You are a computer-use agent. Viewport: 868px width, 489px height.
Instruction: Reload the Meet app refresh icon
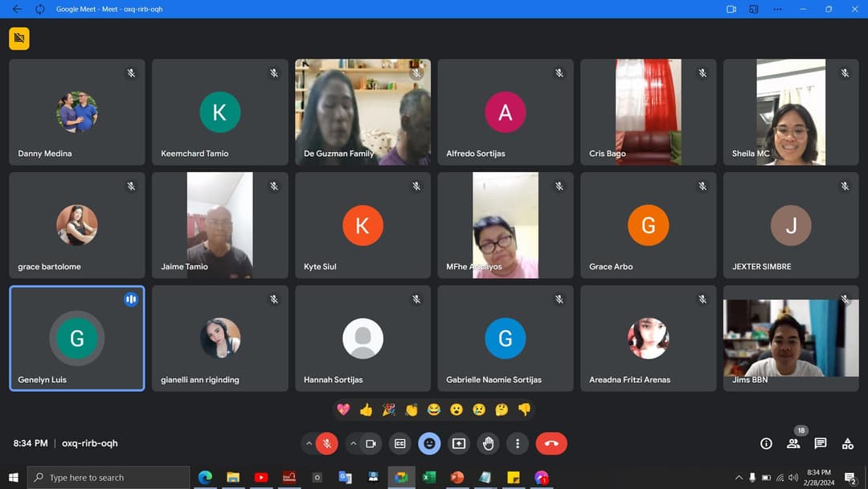click(x=40, y=9)
